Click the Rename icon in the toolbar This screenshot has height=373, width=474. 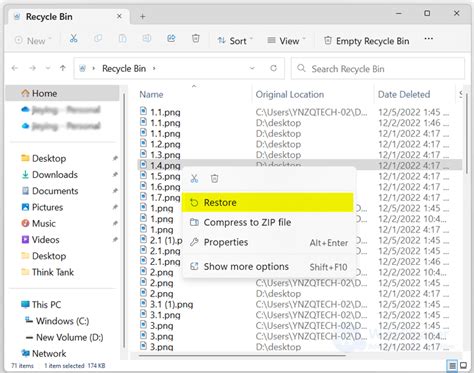(x=147, y=39)
